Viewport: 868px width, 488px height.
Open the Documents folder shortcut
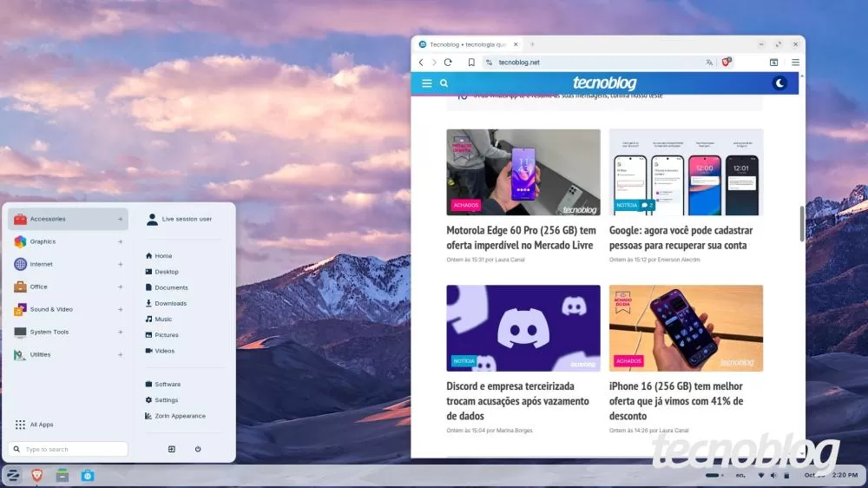(167, 288)
